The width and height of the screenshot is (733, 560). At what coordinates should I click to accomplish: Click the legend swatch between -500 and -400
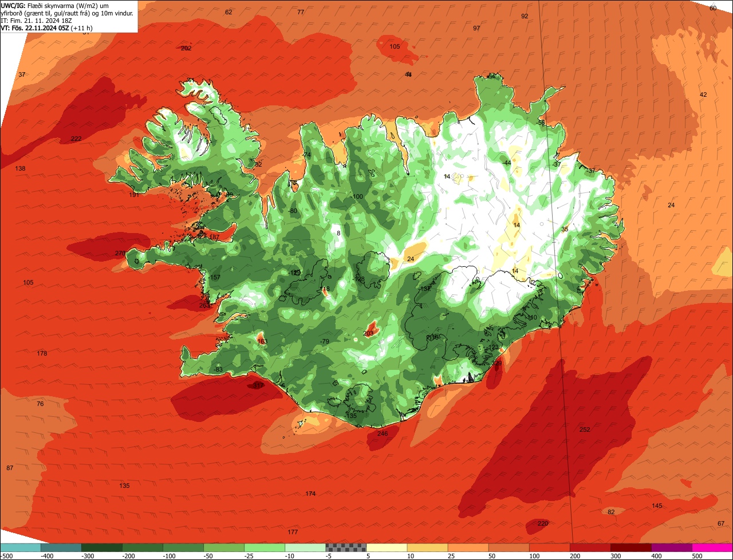point(21,547)
